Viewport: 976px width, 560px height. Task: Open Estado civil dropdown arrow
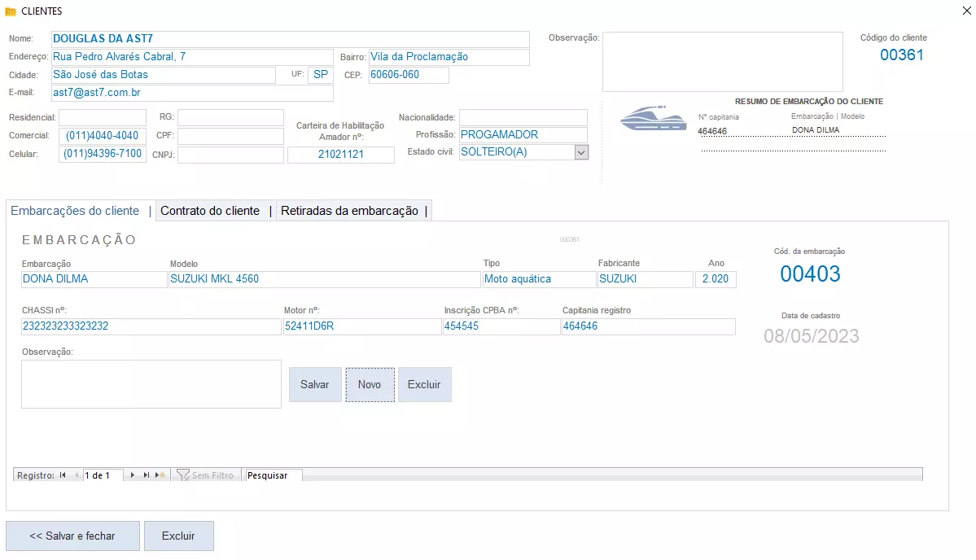pyautogui.click(x=580, y=152)
